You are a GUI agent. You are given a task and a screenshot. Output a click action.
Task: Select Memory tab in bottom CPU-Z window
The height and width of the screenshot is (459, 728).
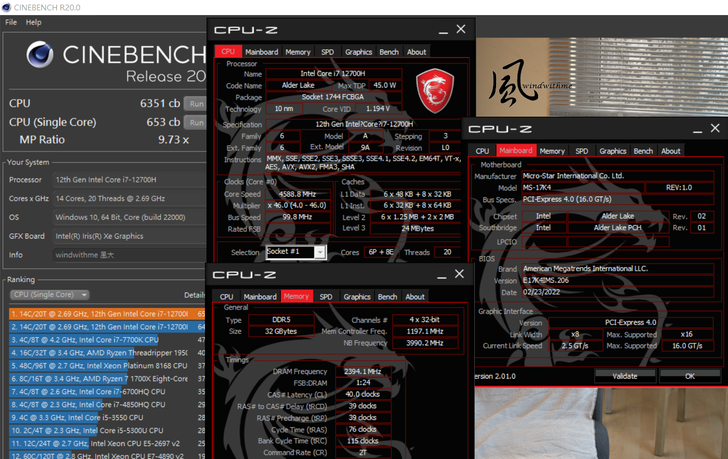[x=296, y=296]
